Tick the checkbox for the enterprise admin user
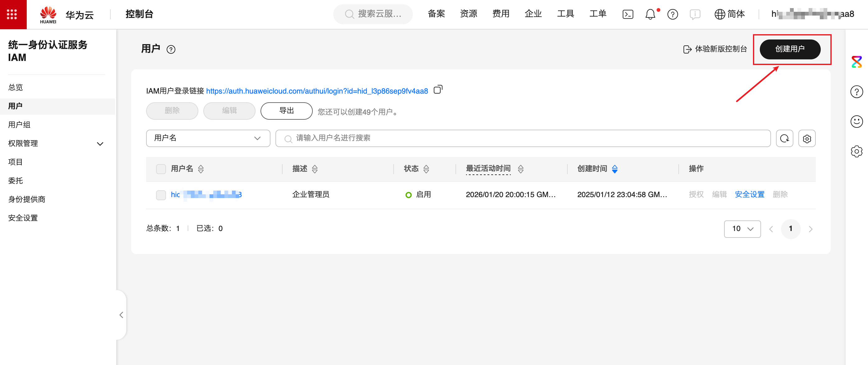868x365 pixels. point(161,195)
